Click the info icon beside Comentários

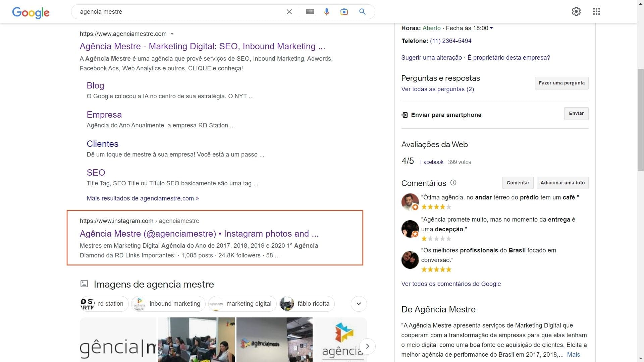pyautogui.click(x=453, y=183)
